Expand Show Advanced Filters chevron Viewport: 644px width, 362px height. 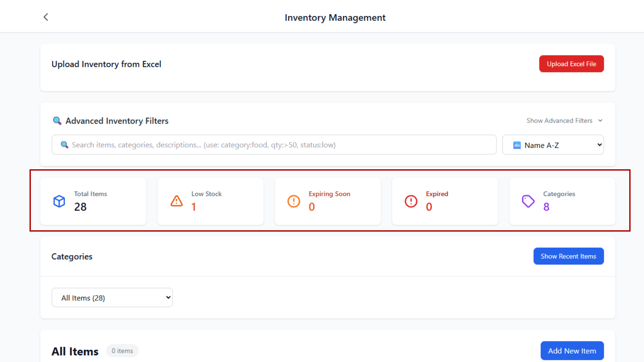click(600, 121)
